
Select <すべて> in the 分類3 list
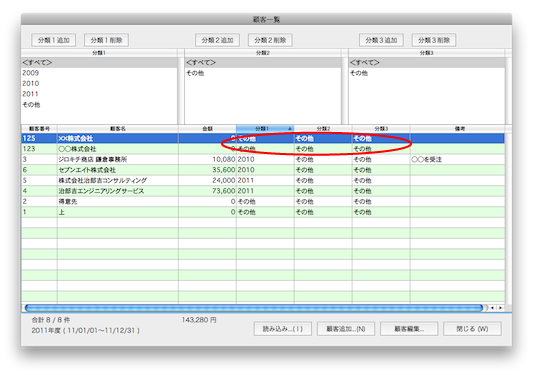coord(427,63)
